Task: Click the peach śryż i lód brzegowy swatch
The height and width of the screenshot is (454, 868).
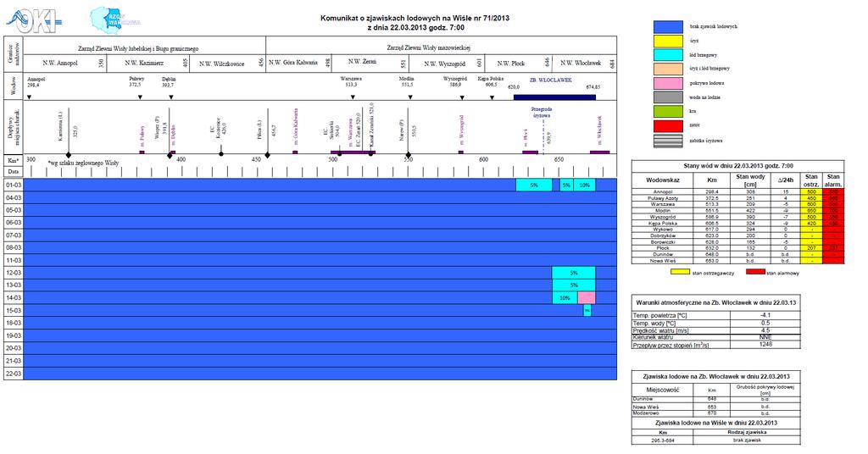Action: point(668,69)
